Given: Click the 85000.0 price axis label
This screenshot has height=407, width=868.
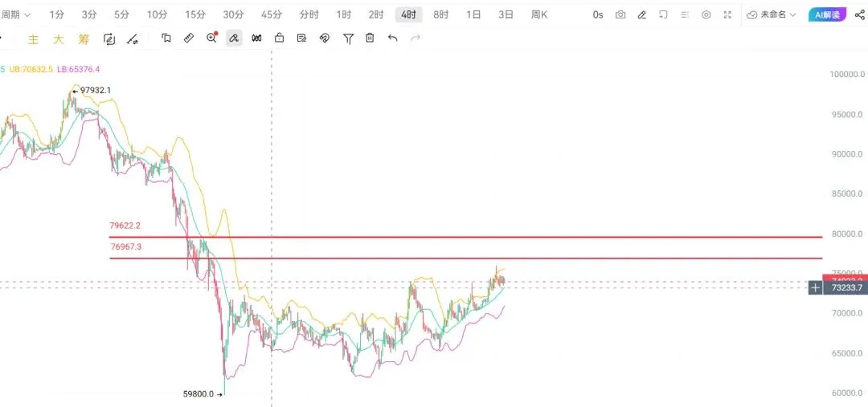Looking at the screenshot, I should (x=848, y=194).
